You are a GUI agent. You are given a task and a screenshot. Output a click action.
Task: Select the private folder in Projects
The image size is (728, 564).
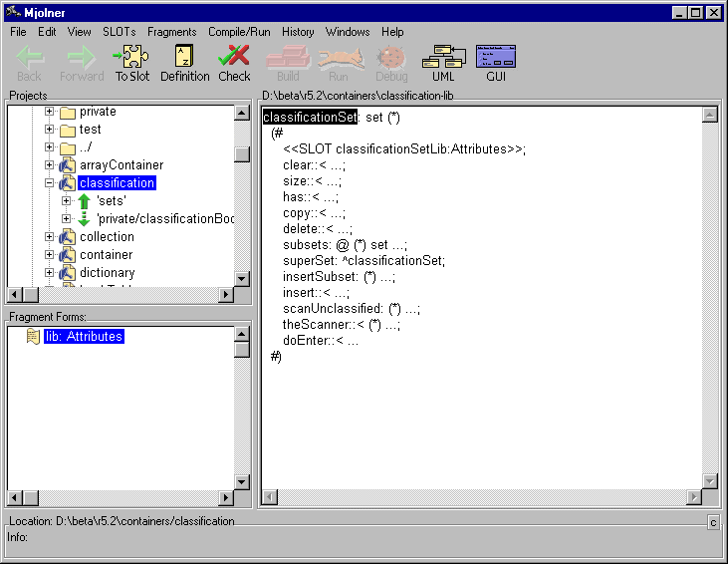point(98,112)
